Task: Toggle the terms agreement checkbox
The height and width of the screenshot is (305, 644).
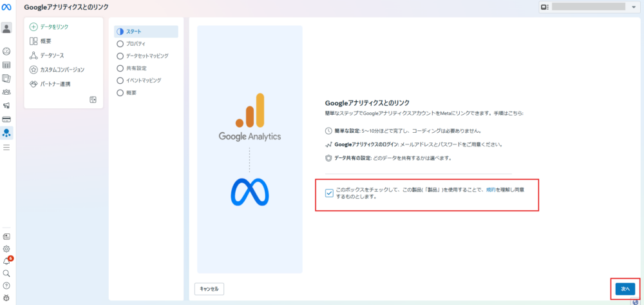Action: [329, 193]
